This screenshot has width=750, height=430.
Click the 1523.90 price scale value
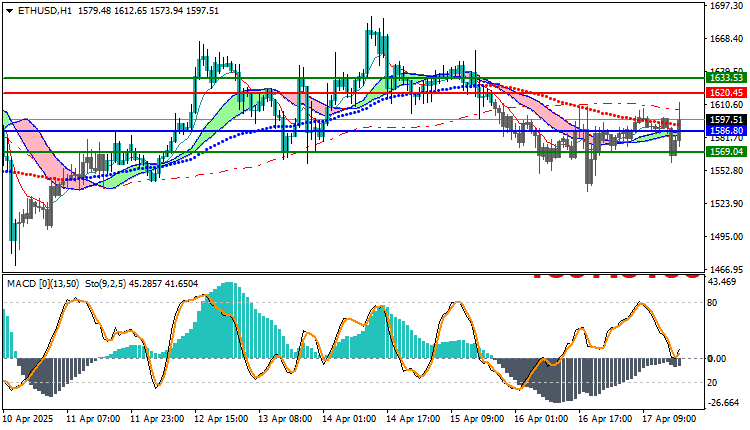coord(727,203)
